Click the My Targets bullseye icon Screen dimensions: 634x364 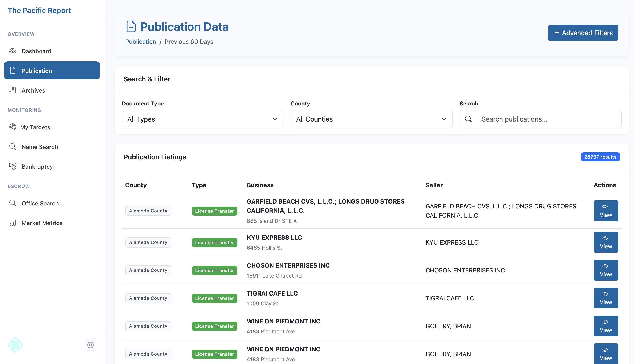tap(13, 127)
